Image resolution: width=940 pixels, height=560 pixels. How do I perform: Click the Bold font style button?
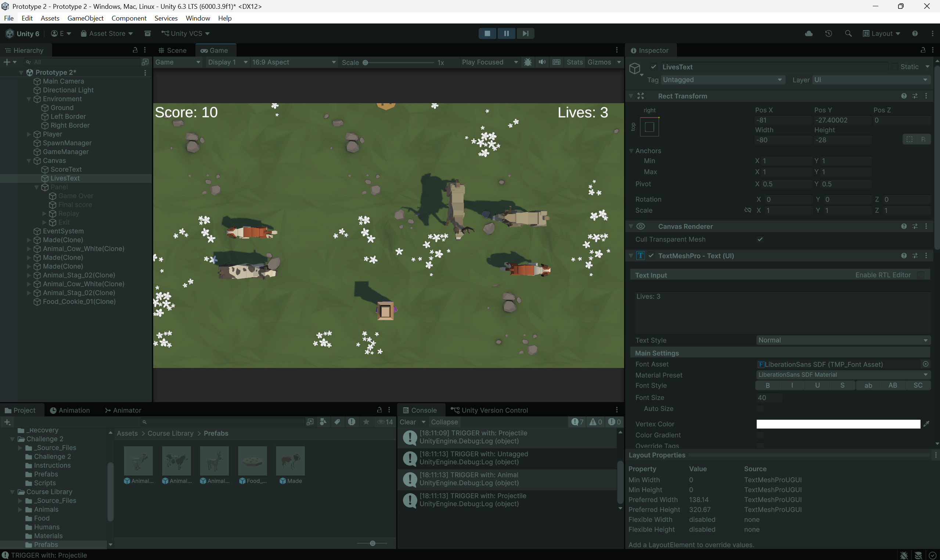[768, 385]
